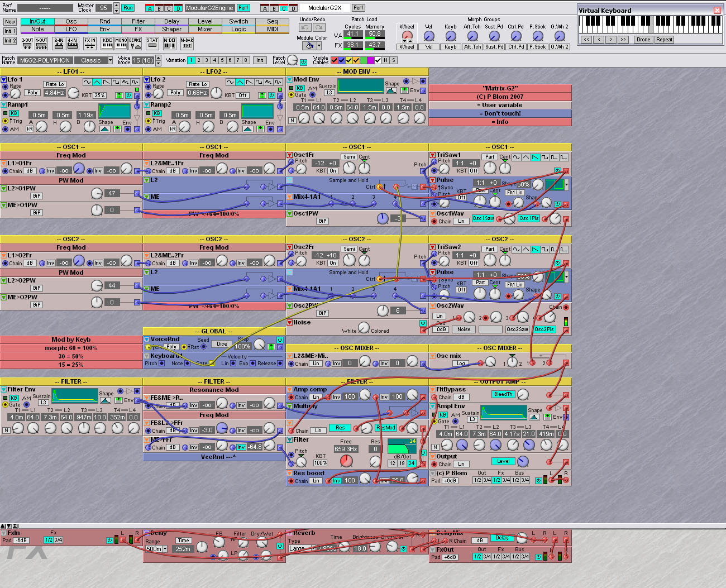Open the LFO module tab
This screenshot has height=588, width=726.
[71, 29]
